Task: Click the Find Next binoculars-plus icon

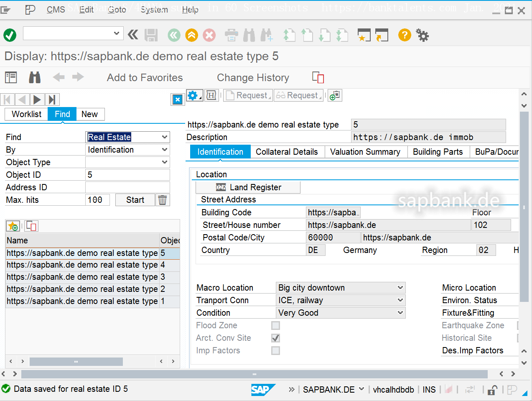Action: pyautogui.click(x=267, y=35)
